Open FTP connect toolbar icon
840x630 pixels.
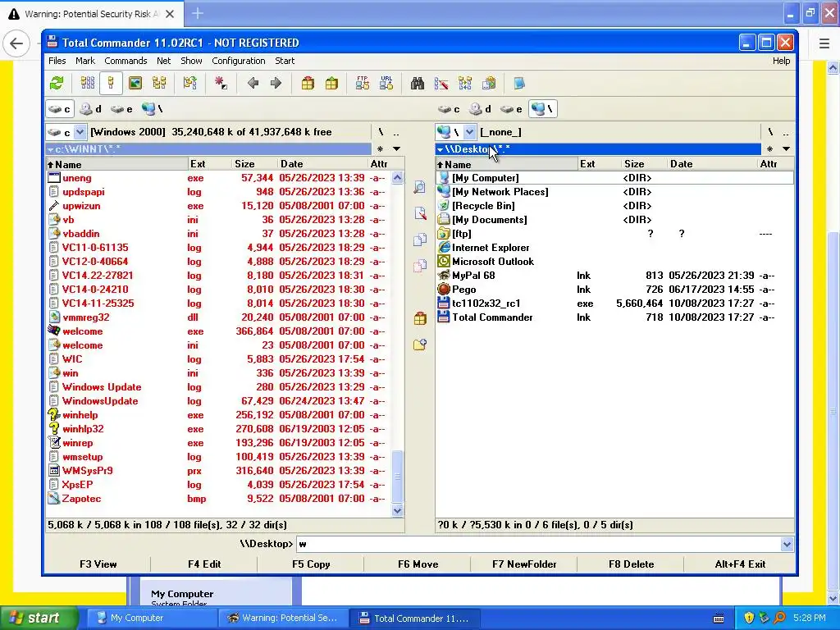click(x=363, y=83)
